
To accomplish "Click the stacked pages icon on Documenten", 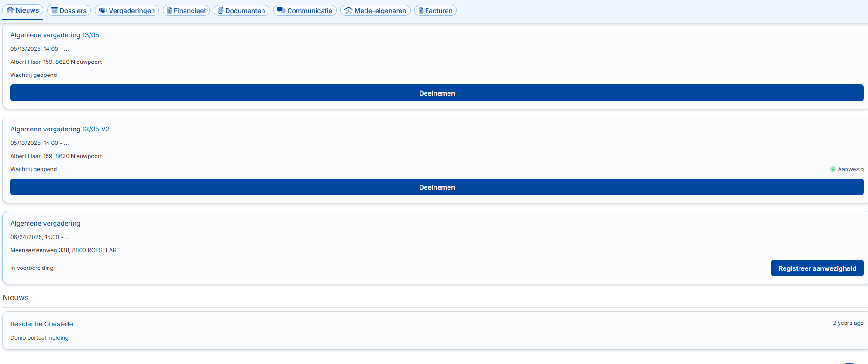I will coord(220,10).
